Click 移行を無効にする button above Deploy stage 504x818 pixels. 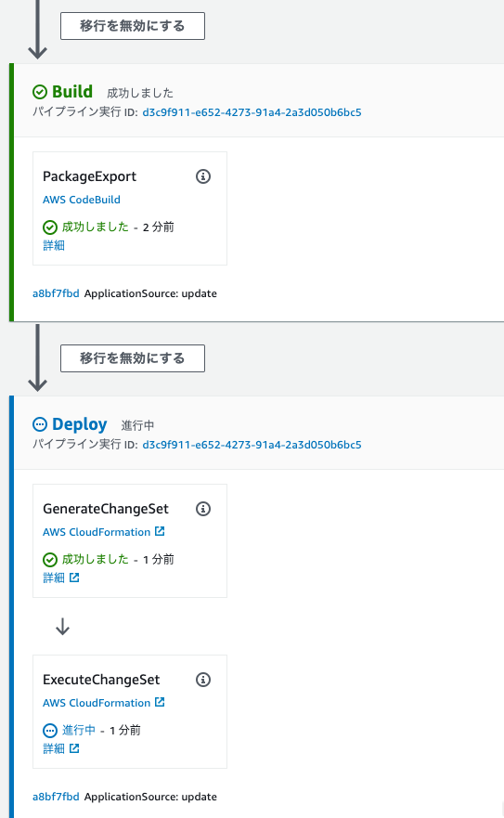click(x=133, y=358)
